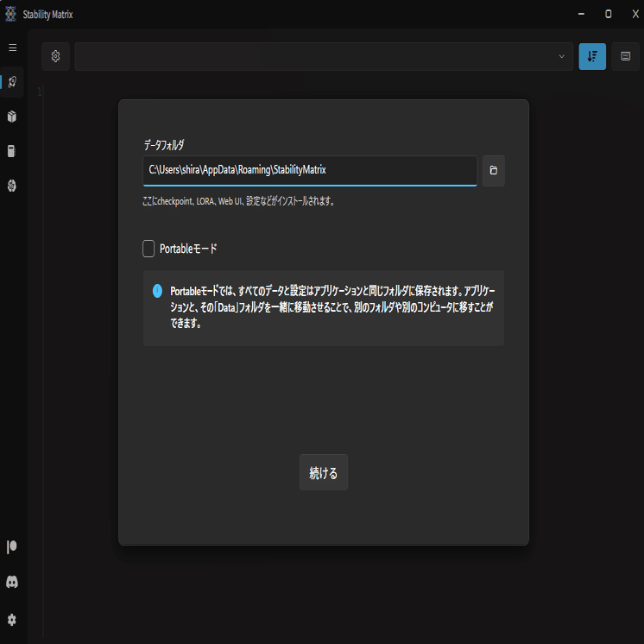The height and width of the screenshot is (644, 644).
Task: Minimize the Stability Matrix window
Action: coord(581,14)
